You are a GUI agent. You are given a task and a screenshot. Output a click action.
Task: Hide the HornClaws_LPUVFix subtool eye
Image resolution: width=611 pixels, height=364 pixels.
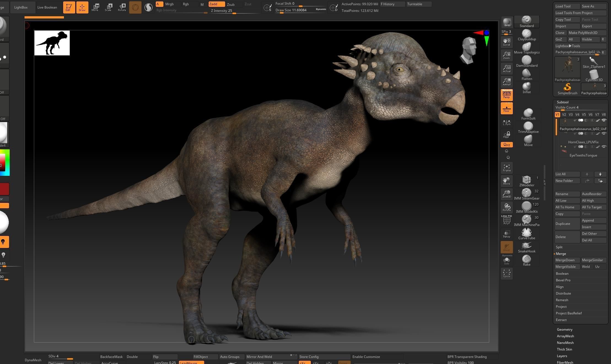(x=604, y=133)
